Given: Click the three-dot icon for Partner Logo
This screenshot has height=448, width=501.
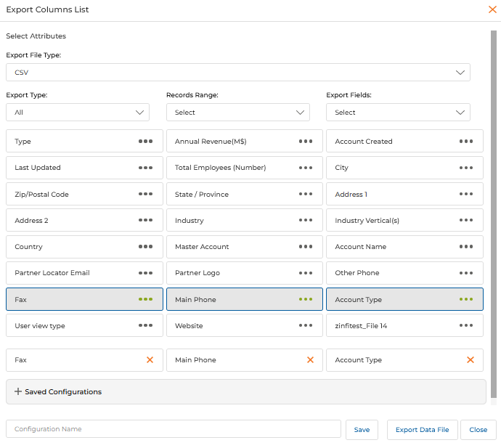Looking at the screenshot, I should [306, 273].
